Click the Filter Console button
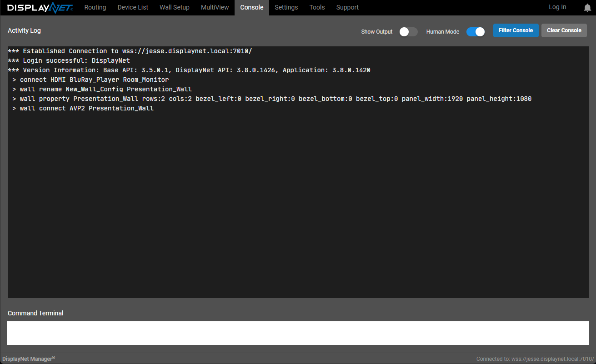The image size is (596, 364). pyautogui.click(x=516, y=30)
